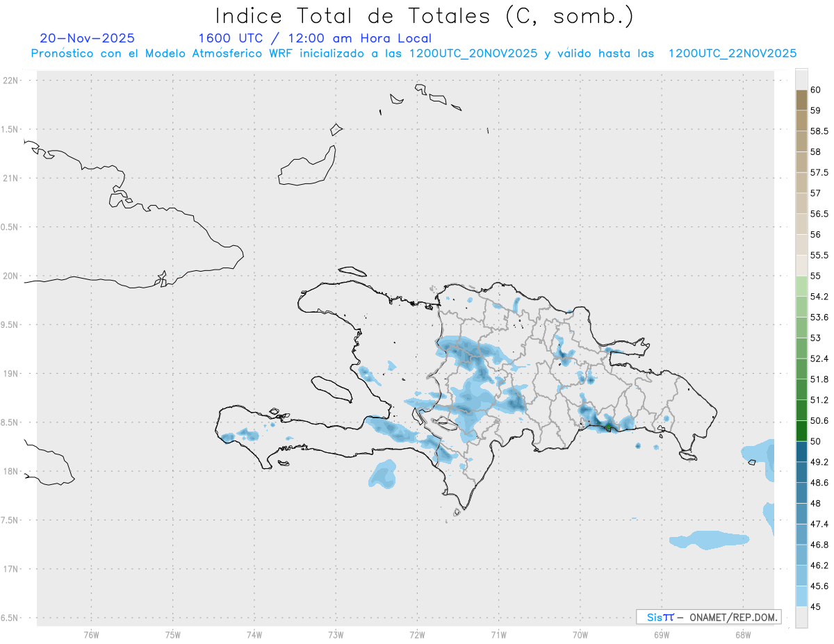Click the color bar value "55"
The height and width of the screenshot is (644, 834).
tap(816, 276)
